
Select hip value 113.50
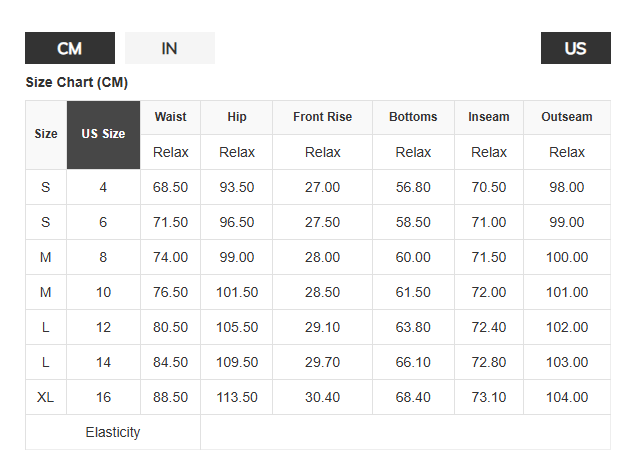tap(237, 397)
